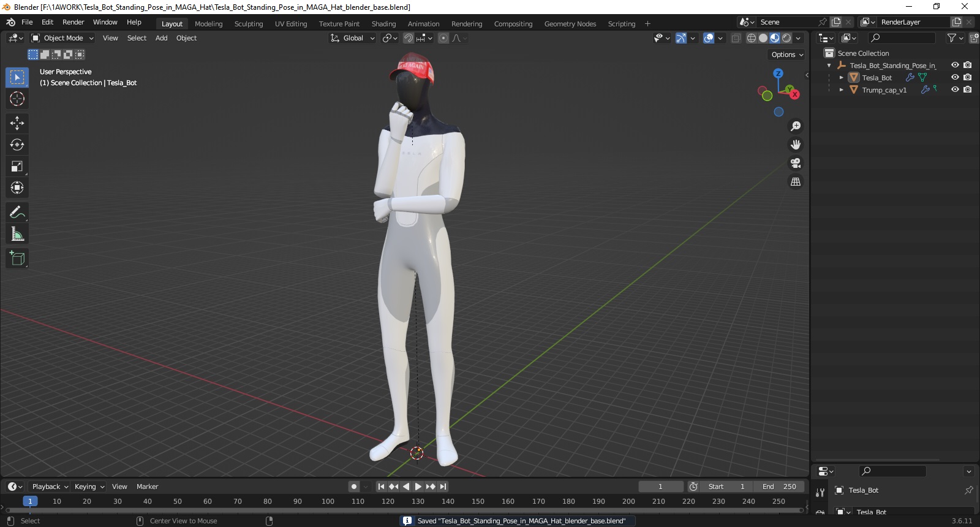Open the timeline Marker menu
The height and width of the screenshot is (527, 980).
point(147,487)
